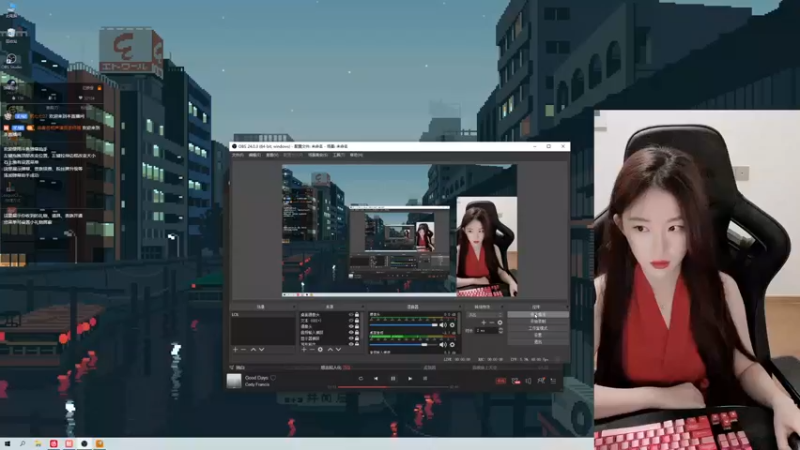Click the mixer panel vertical scrollbar

coord(460,323)
